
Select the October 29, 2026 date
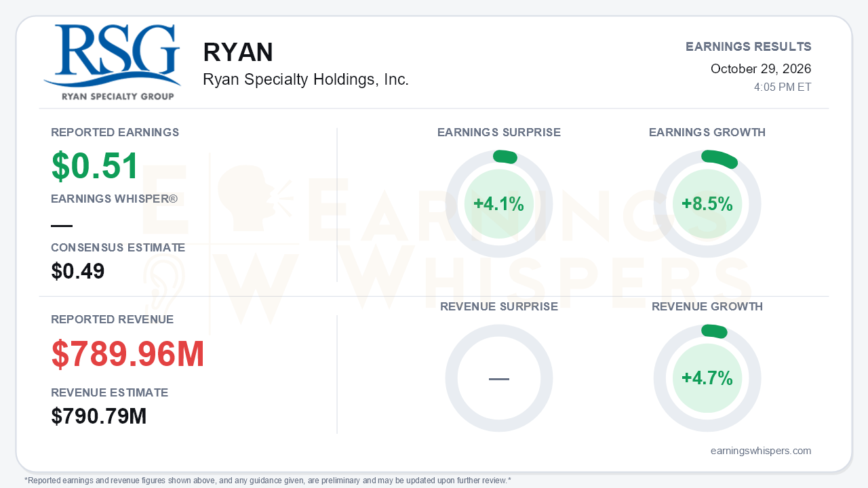(761, 68)
